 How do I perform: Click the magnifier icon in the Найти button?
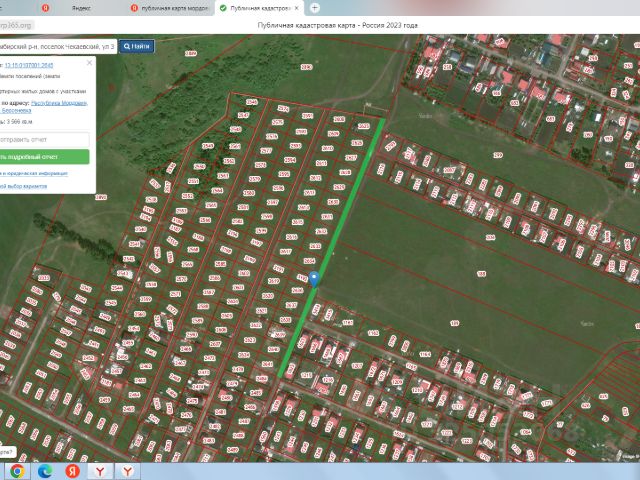127,46
